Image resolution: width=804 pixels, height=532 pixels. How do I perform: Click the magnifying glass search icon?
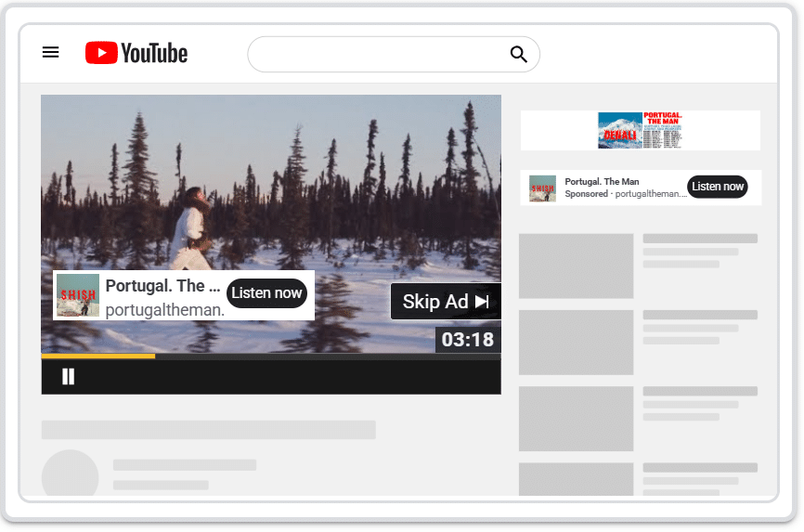click(518, 55)
